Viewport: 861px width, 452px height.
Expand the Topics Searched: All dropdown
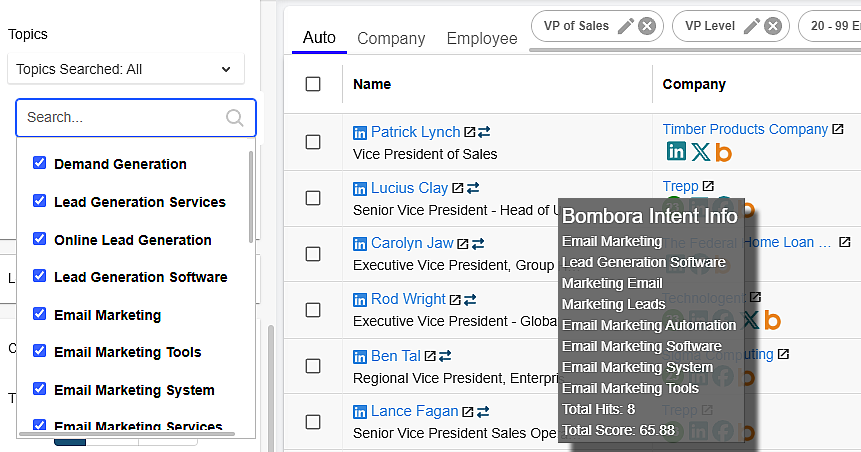pos(126,69)
